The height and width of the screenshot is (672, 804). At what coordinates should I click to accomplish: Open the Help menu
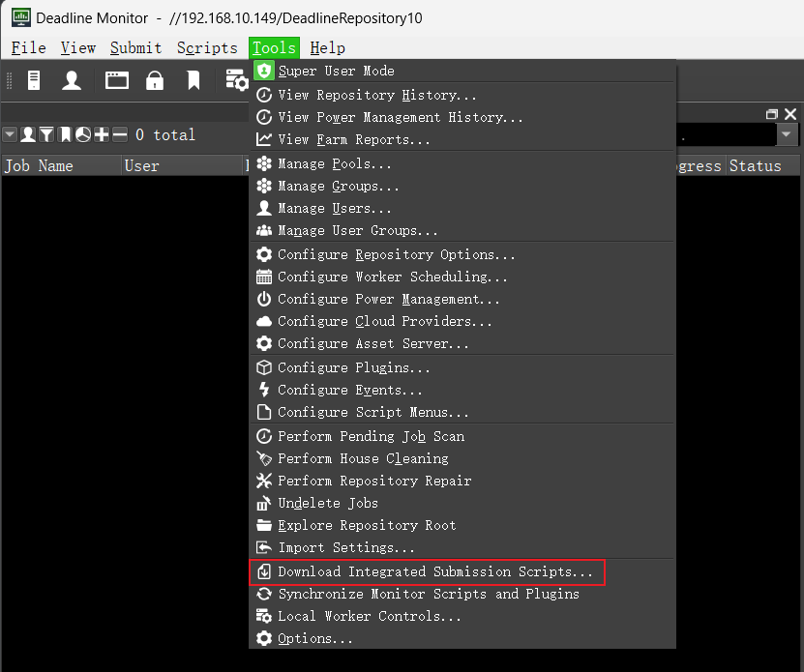click(x=328, y=48)
